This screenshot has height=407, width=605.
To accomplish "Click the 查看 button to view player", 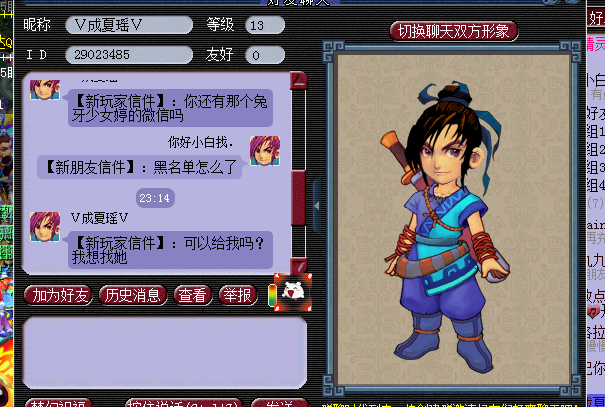I will (193, 296).
